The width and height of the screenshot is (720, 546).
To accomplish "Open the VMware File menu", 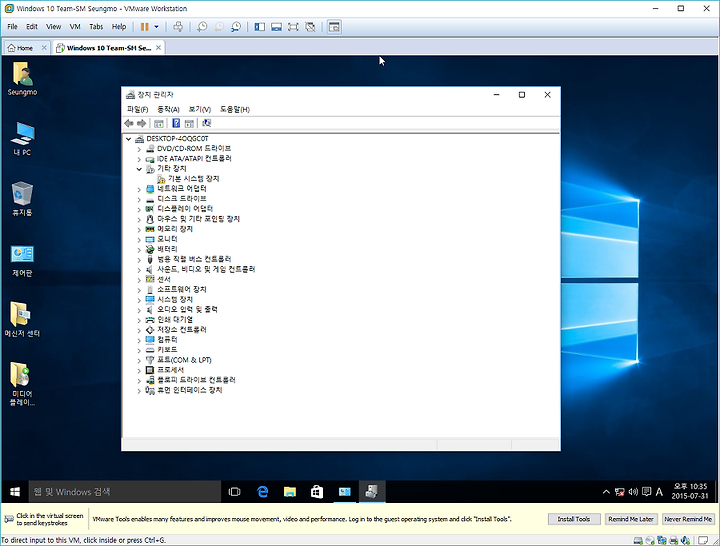I will click(12, 27).
